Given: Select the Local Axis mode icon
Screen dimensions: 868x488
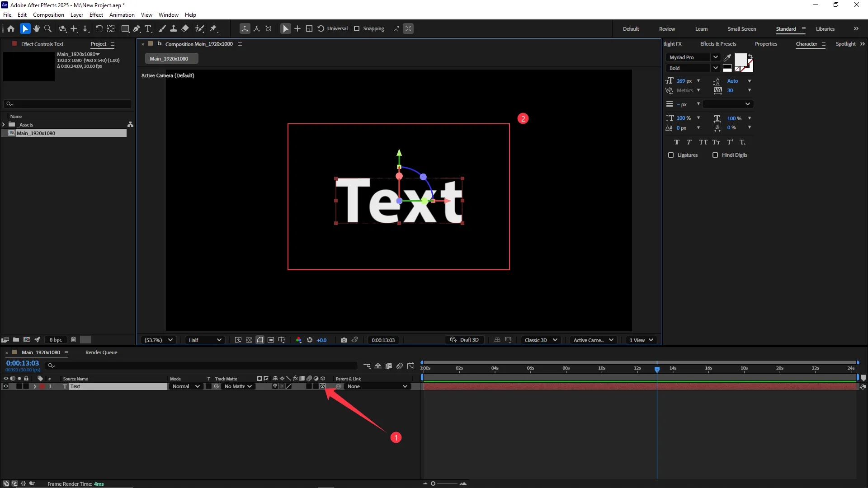Looking at the screenshot, I should (x=245, y=28).
